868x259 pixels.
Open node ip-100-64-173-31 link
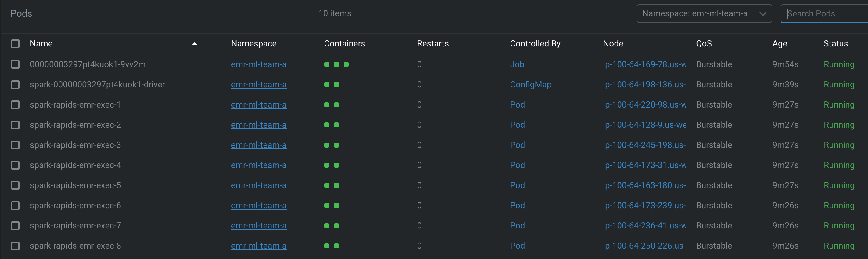point(645,165)
